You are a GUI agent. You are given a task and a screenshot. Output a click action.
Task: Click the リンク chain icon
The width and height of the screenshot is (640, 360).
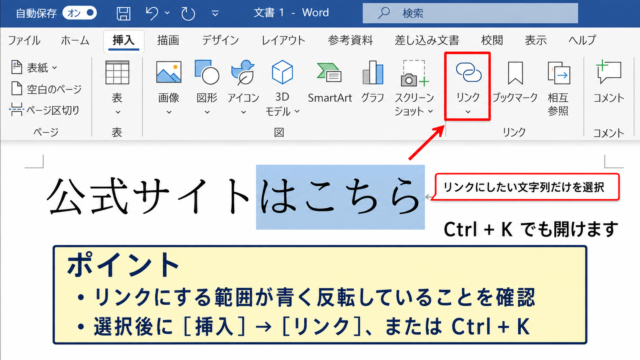tap(468, 73)
